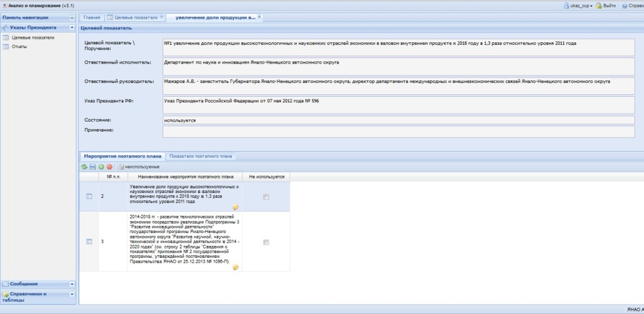The height and width of the screenshot is (314, 644).
Task: Click the Указ Президента РФ field
Action: tap(398, 105)
